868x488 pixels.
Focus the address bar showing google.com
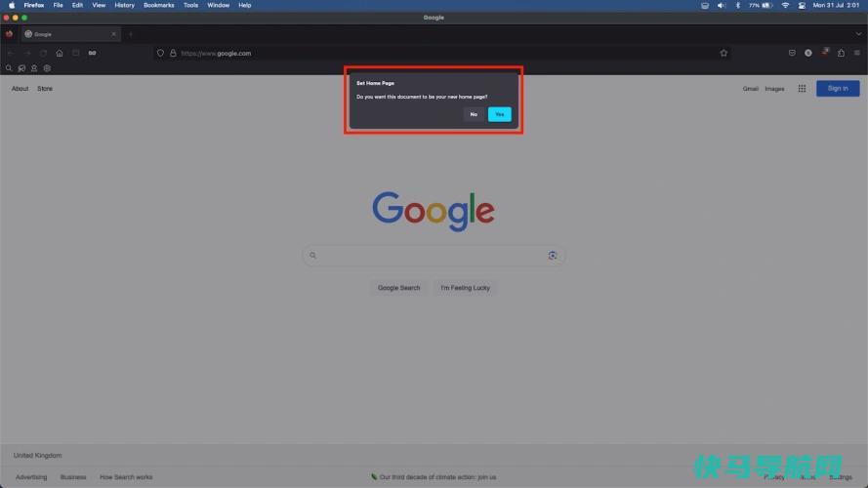tap(443, 53)
